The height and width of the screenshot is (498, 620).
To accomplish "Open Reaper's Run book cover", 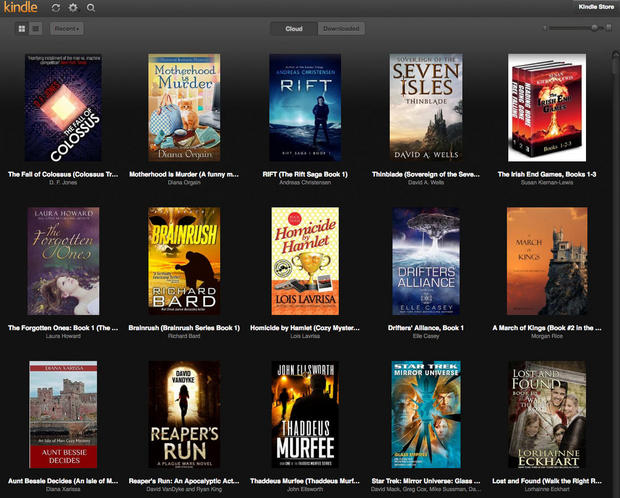I will (x=184, y=415).
